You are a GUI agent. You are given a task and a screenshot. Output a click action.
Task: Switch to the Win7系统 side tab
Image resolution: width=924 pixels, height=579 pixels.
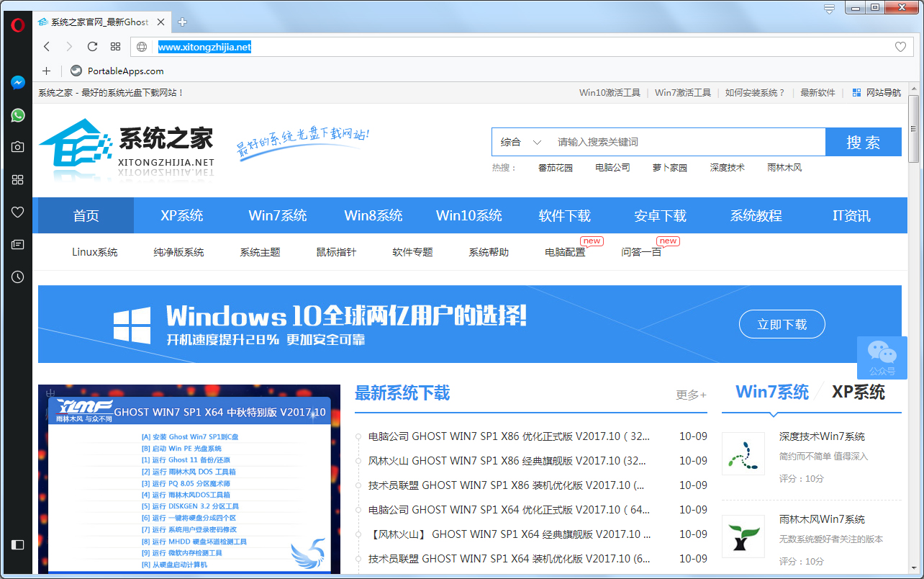point(772,392)
